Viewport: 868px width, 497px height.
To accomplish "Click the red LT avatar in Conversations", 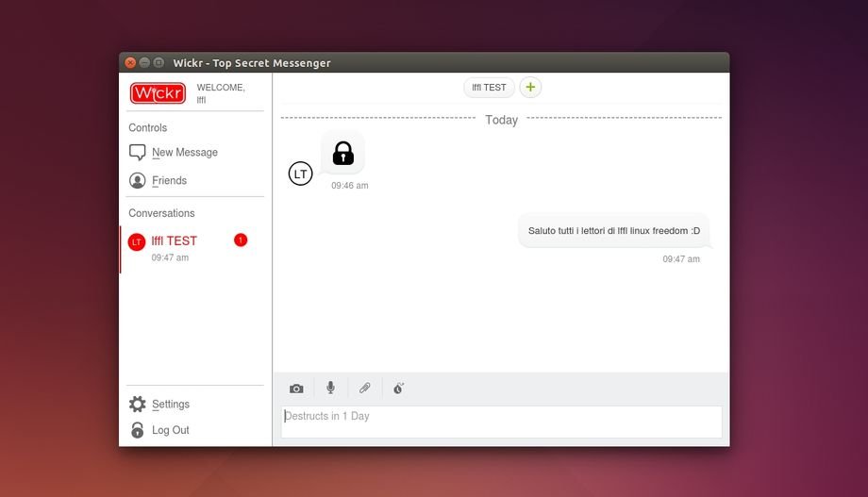I will click(x=137, y=241).
